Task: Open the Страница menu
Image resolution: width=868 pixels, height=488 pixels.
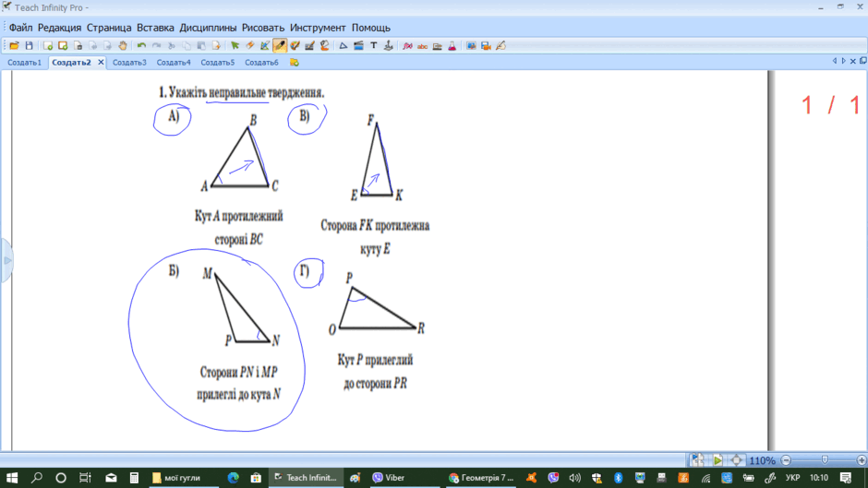Action: 109,28
